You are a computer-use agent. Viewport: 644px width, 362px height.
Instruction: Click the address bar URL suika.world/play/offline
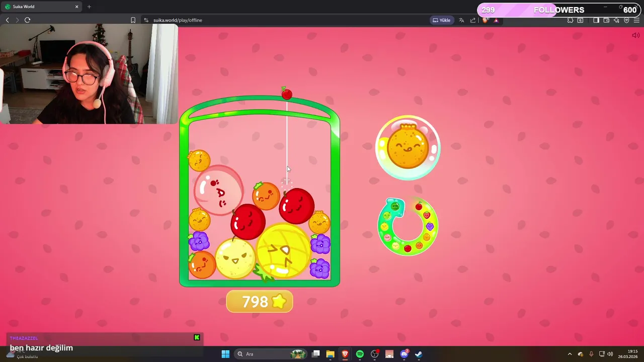[178, 20]
